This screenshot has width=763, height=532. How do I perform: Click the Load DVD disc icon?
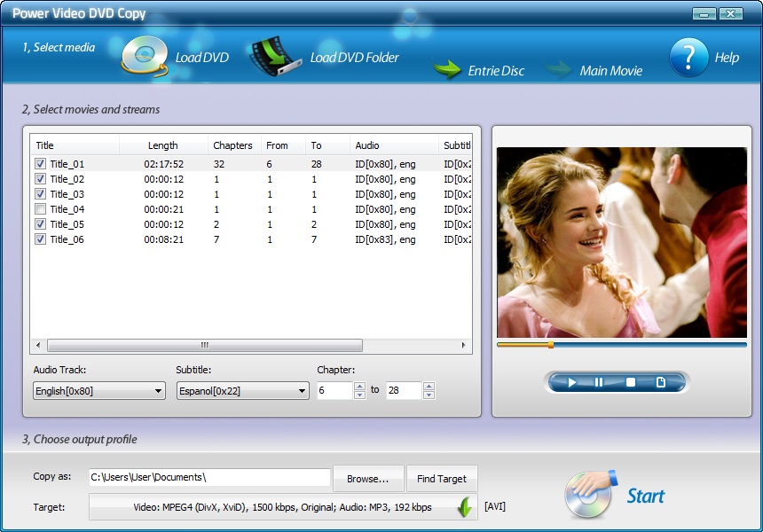(144, 56)
